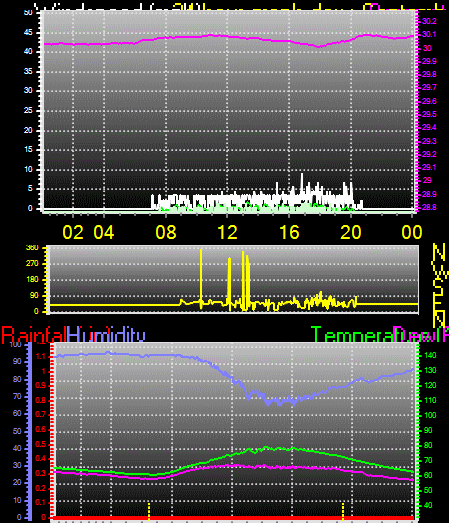Click the white 15 wind speed tick label
Viewport: 449px width, 523px height.
[x=28, y=149]
